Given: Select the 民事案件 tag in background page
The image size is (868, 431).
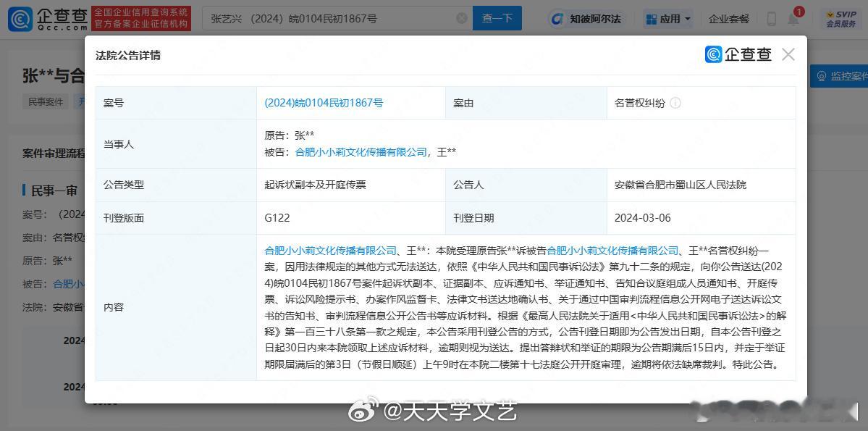Looking at the screenshot, I should [x=46, y=102].
